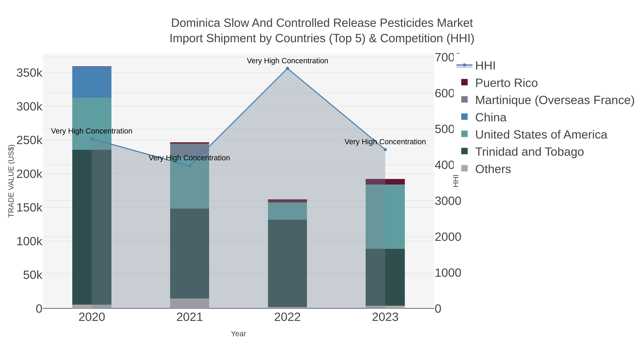Click United States segment of 2020 bar
The height and width of the screenshot is (362, 644).
[92, 124]
